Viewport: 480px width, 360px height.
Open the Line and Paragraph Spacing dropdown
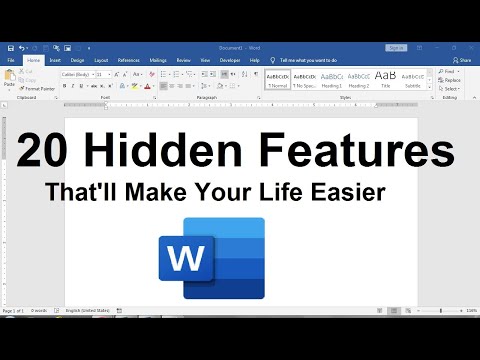coord(205,86)
